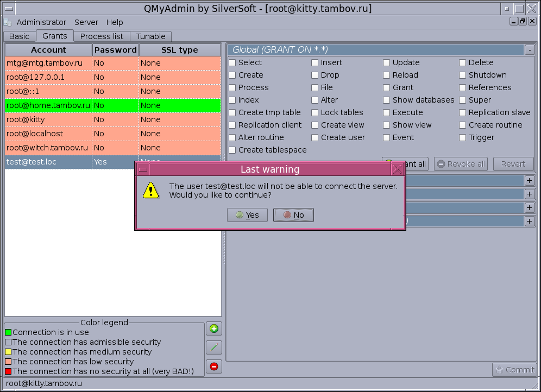Close the Last warning dialog
This screenshot has width=541, height=392.
[397, 169]
